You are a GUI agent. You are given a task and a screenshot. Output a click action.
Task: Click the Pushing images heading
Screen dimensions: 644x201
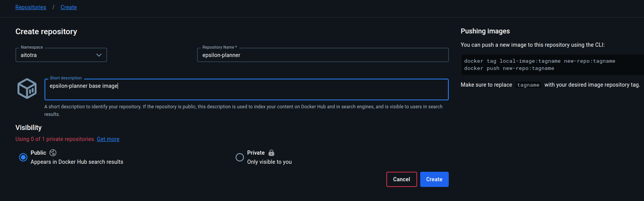(485, 31)
